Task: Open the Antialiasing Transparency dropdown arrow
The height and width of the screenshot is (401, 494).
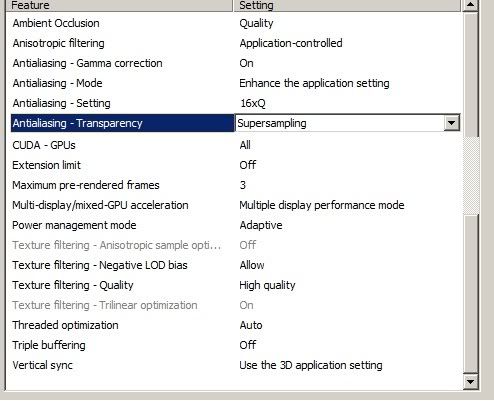Action: pos(451,123)
